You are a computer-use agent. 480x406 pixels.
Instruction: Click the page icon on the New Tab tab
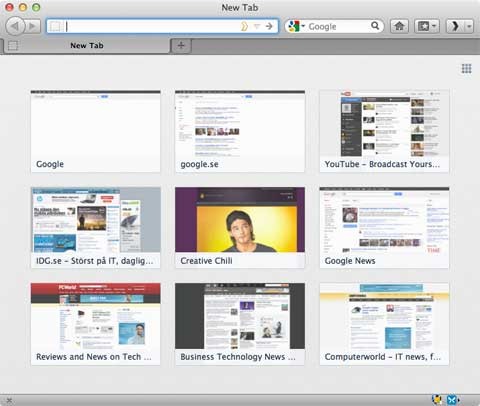coord(13,46)
